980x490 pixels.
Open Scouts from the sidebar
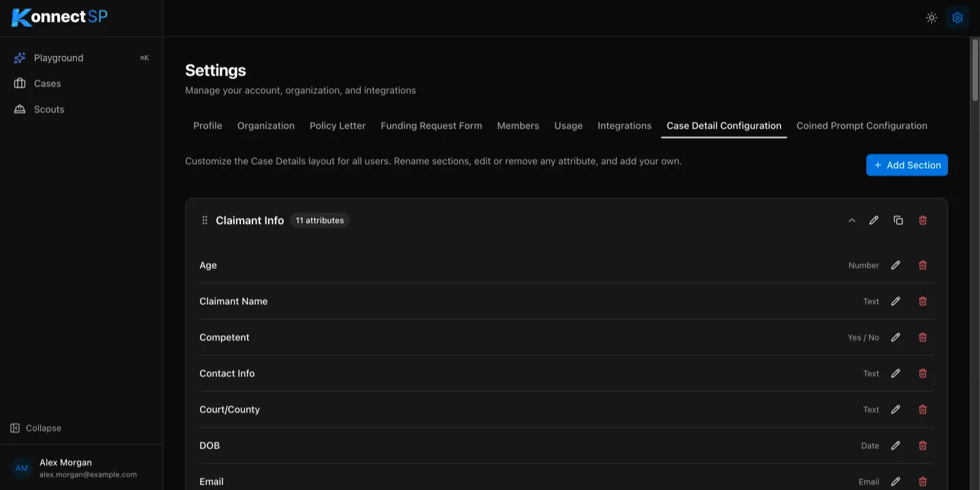pyautogui.click(x=81, y=109)
